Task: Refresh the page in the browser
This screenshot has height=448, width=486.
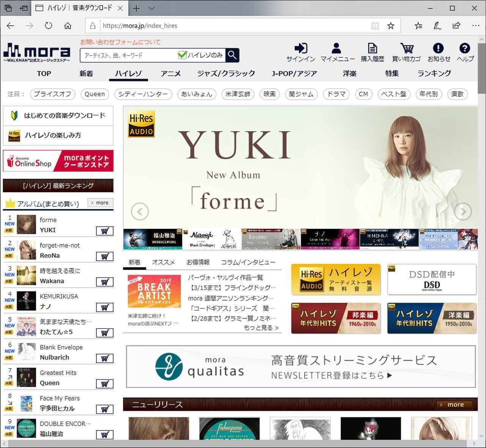Action: point(48,26)
